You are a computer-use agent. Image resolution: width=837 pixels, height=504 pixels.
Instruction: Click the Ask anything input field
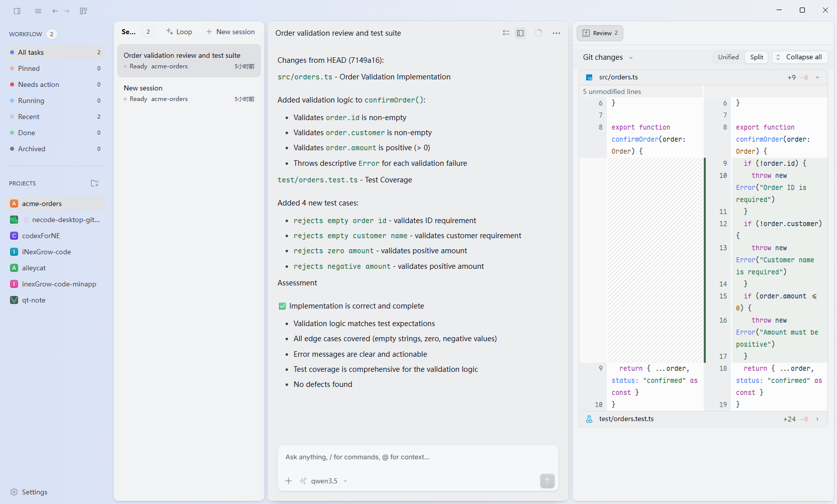(x=418, y=457)
